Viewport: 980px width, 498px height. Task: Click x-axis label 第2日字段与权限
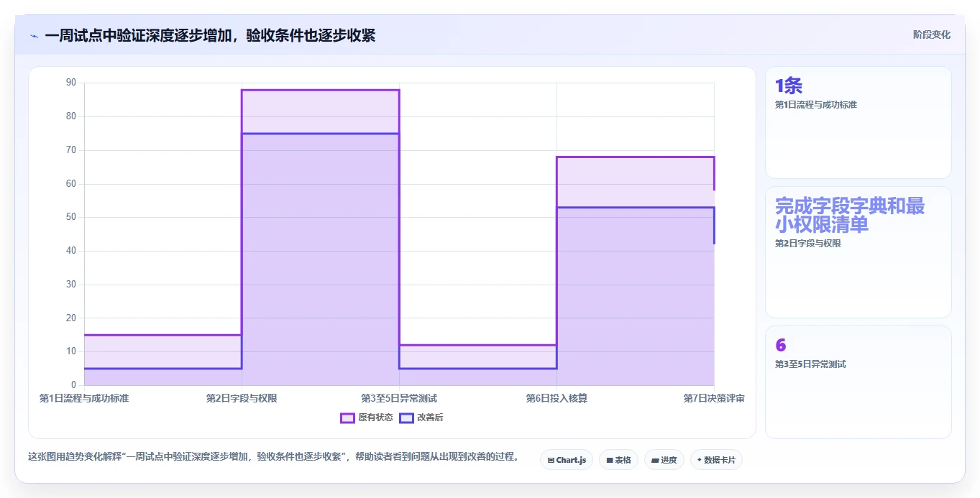242,398
